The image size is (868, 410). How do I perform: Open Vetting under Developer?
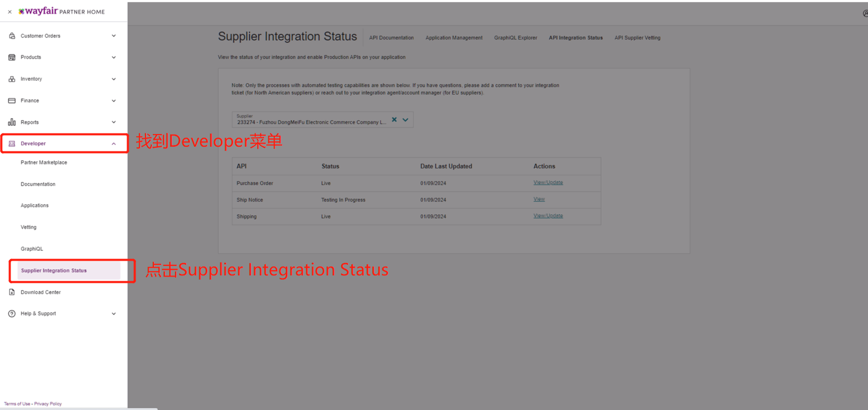[x=28, y=227]
